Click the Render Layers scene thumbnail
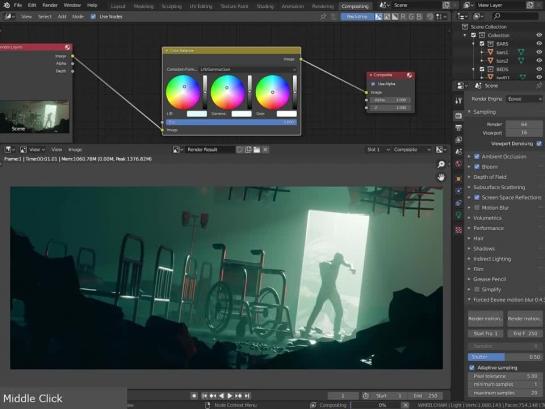This screenshot has width=545, height=409. [34, 117]
